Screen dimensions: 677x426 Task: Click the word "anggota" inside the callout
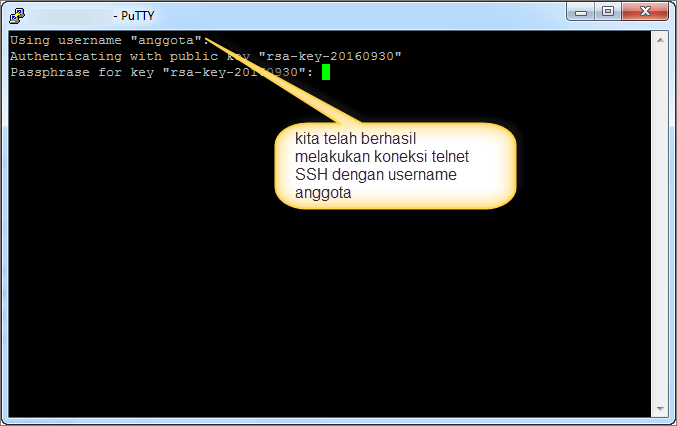coord(320,193)
